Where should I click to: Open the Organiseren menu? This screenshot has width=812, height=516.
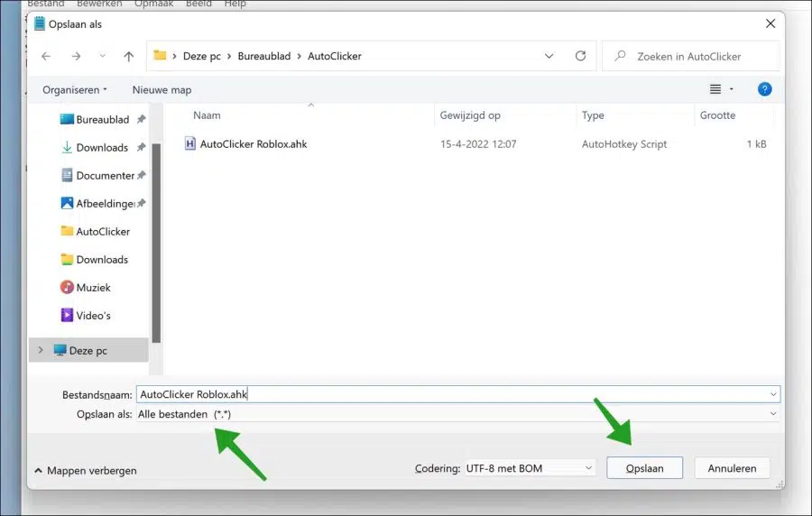click(75, 89)
